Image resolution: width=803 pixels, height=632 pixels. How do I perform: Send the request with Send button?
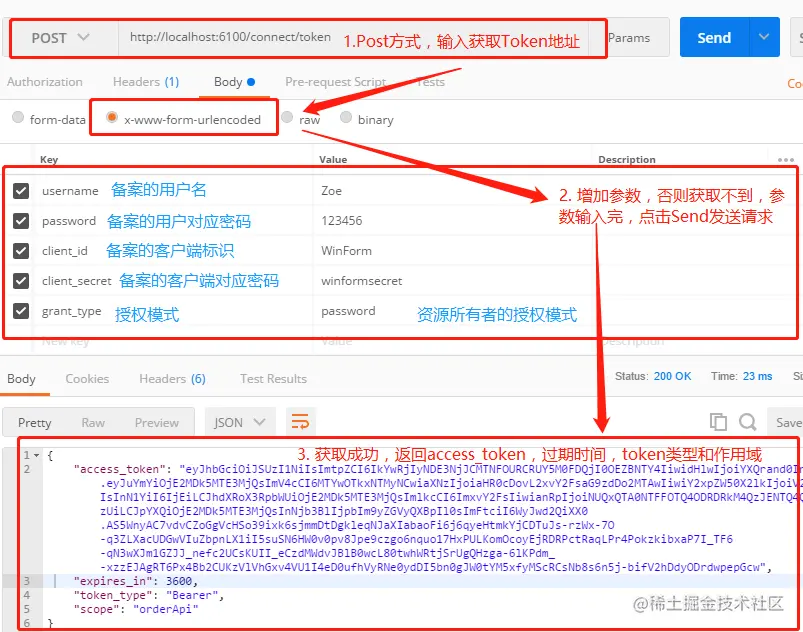[714, 37]
